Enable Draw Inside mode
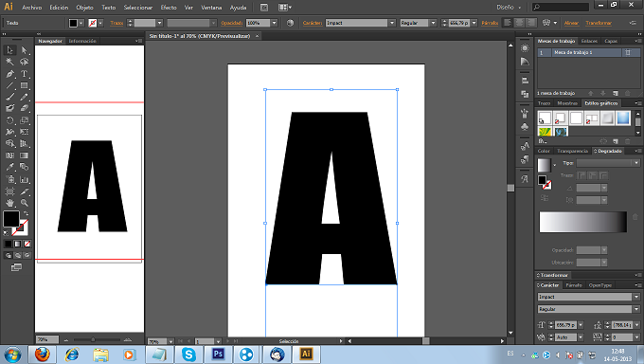Screen dimensions: 644x364 tap(27, 255)
